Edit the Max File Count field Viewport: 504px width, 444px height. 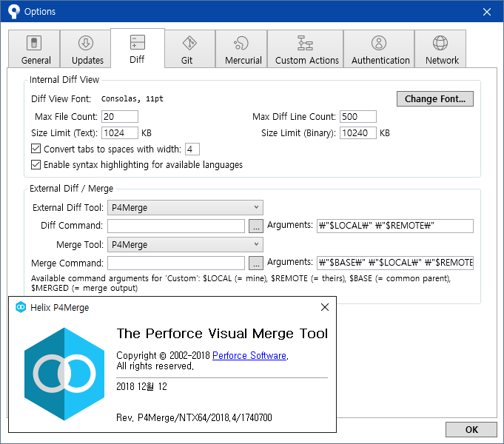pos(120,116)
